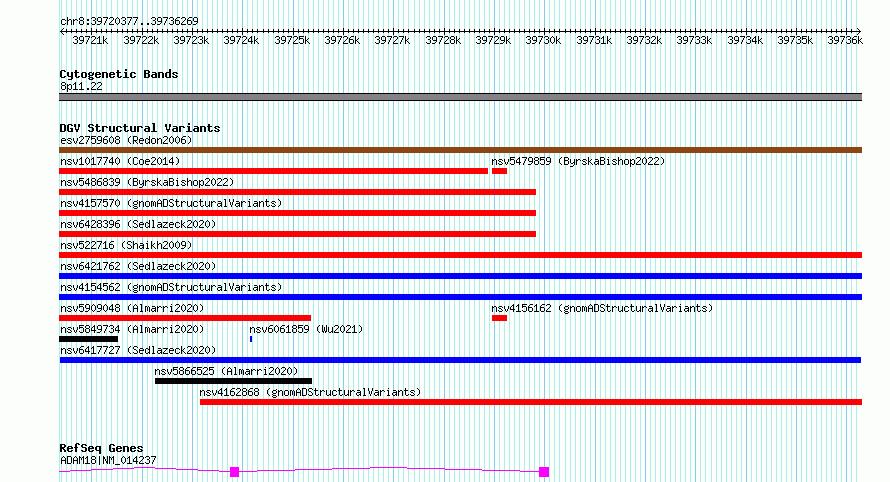The image size is (890, 482).
Task: Open nsv5486839 (ByrskaBishop2022) variant label
Action: point(147,182)
